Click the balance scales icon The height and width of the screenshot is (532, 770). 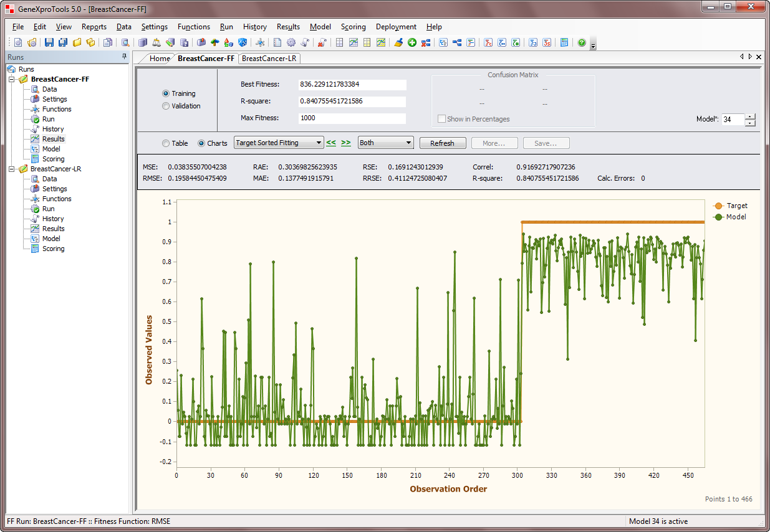click(x=156, y=42)
